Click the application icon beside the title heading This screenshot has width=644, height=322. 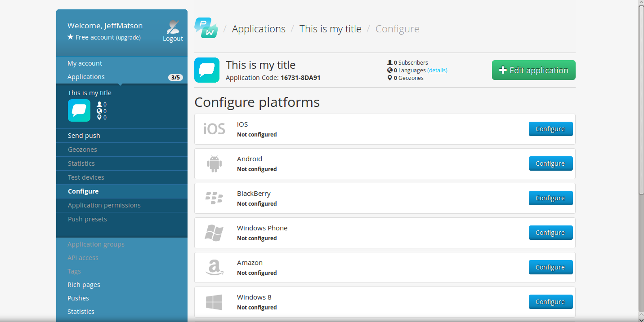pos(207,70)
